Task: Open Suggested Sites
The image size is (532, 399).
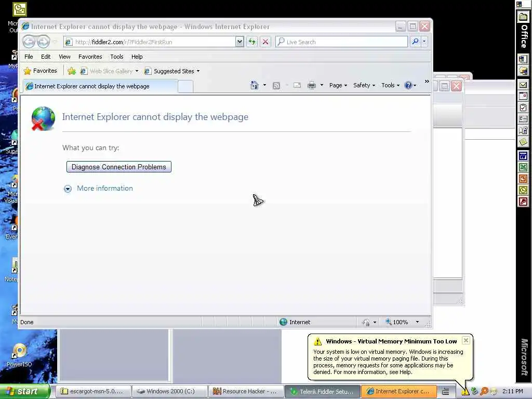Action: [x=170, y=71]
